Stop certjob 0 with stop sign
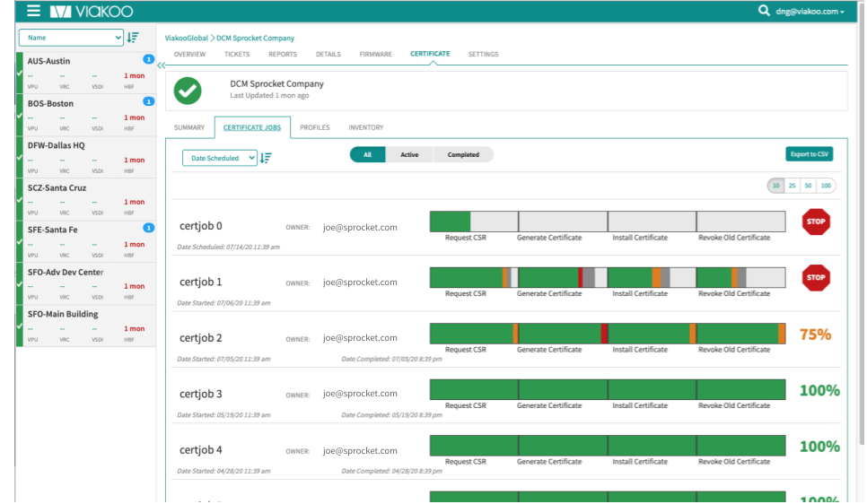The image size is (867, 504). [816, 222]
